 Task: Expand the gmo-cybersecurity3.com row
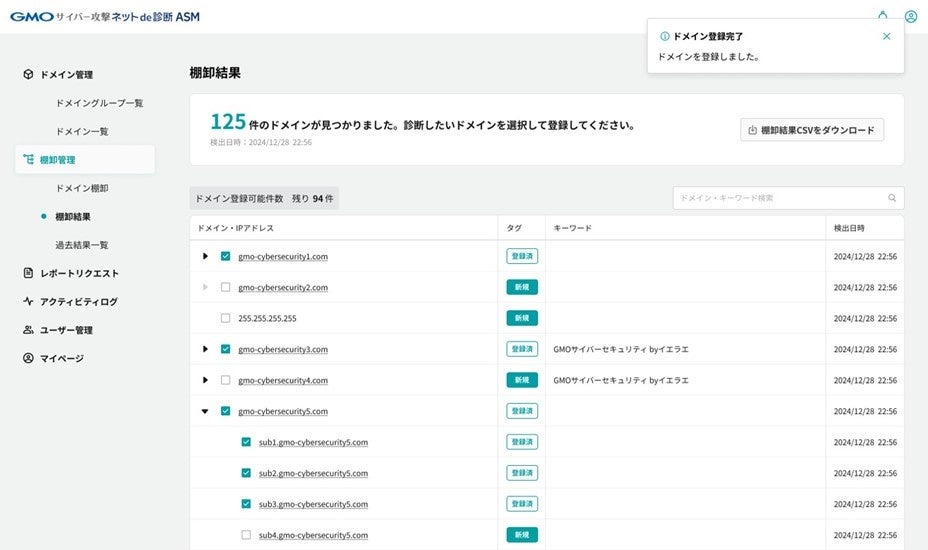click(x=205, y=349)
